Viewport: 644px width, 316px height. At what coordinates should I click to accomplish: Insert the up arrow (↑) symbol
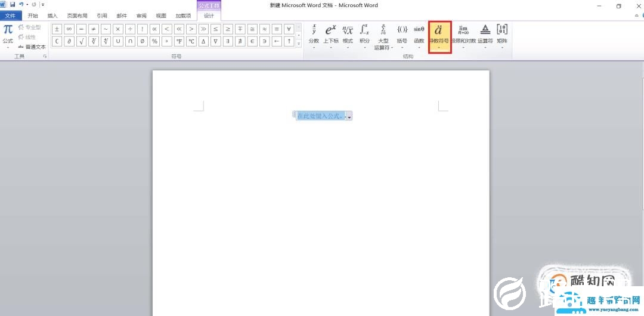tap(289, 42)
